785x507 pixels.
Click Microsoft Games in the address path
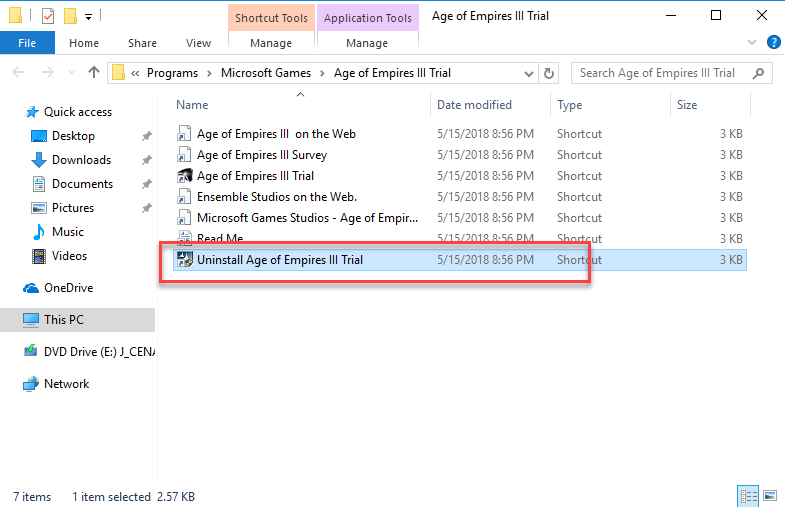(266, 73)
